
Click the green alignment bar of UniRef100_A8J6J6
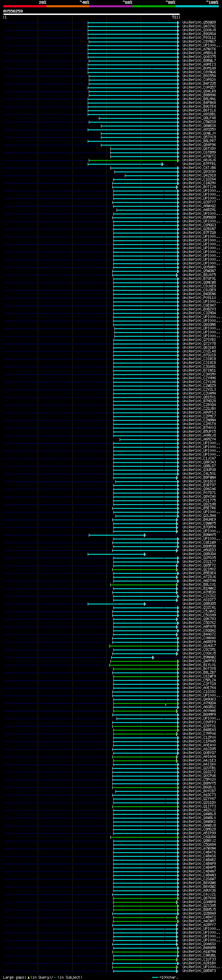coord(134,160)
